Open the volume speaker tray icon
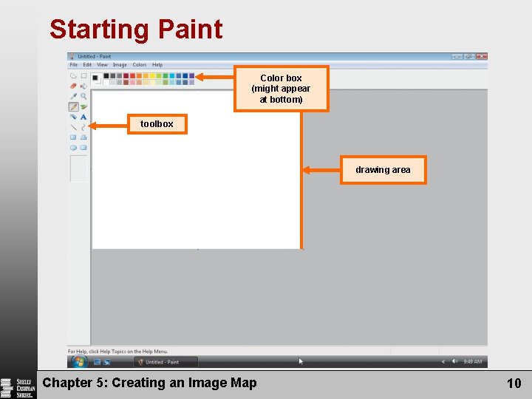Screen dimensions: 532x399 (454, 361)
